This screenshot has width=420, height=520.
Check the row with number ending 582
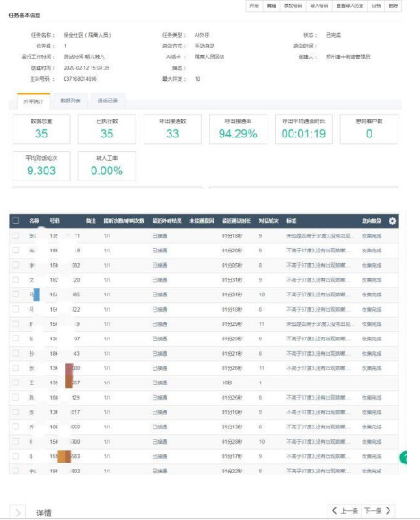(x=15, y=265)
